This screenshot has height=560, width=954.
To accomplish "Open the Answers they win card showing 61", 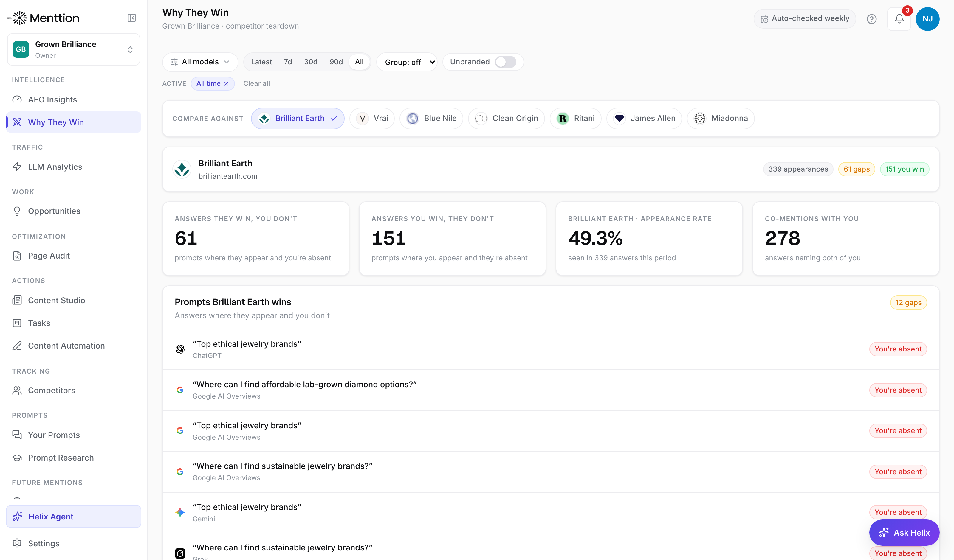I will click(x=255, y=238).
